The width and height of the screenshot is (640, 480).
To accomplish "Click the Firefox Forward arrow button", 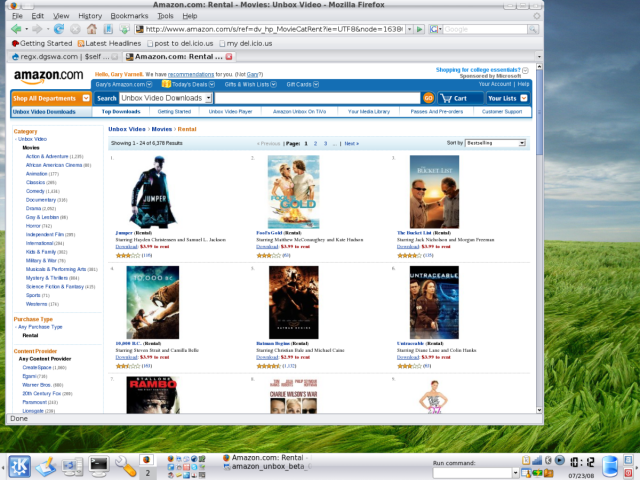I will pyautogui.click(x=37, y=29).
